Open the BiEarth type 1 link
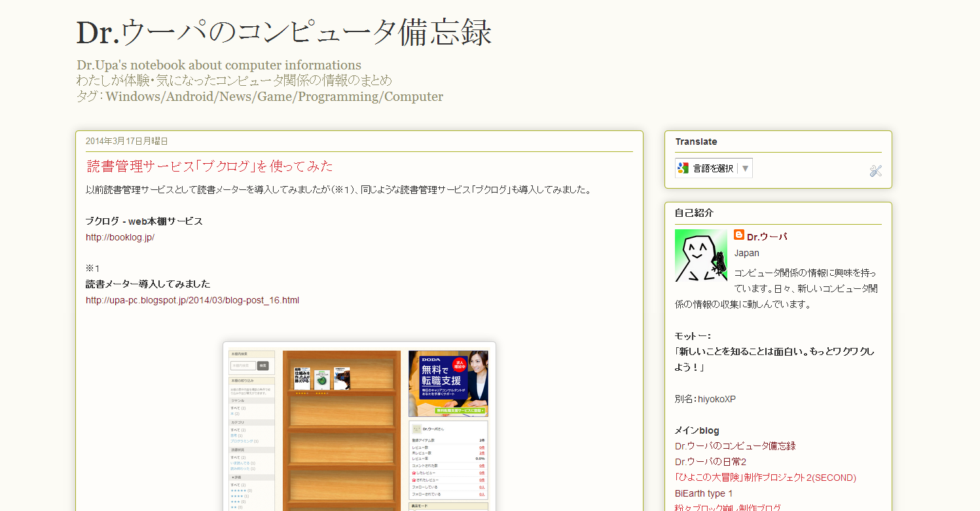Image resolution: width=980 pixels, height=511 pixels. coord(704,493)
